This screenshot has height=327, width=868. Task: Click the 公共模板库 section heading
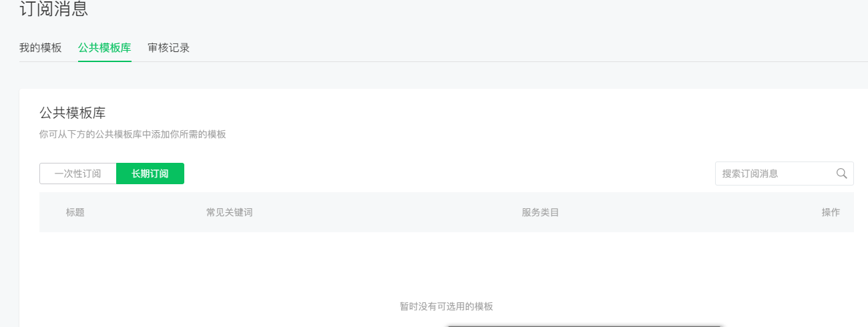(73, 113)
